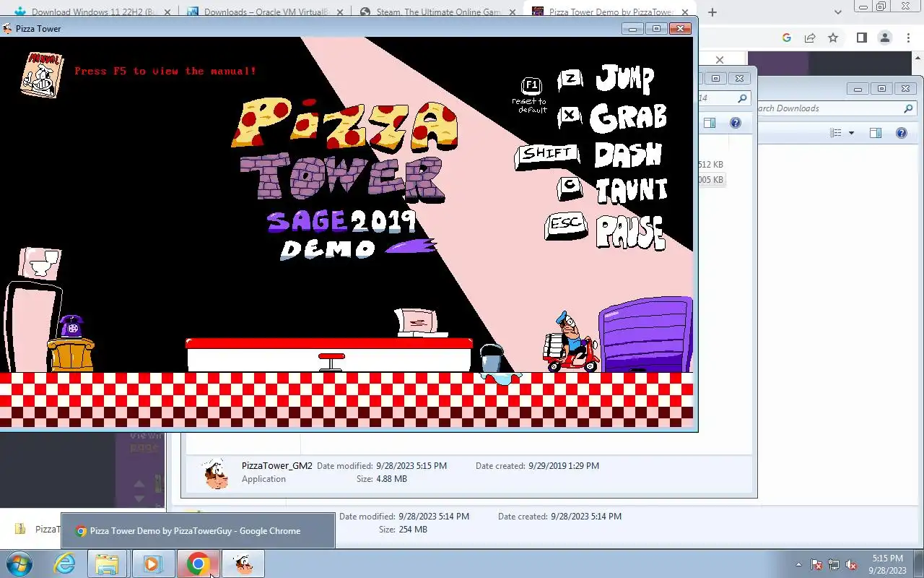Open Windows Explorer from taskbar

click(x=107, y=564)
